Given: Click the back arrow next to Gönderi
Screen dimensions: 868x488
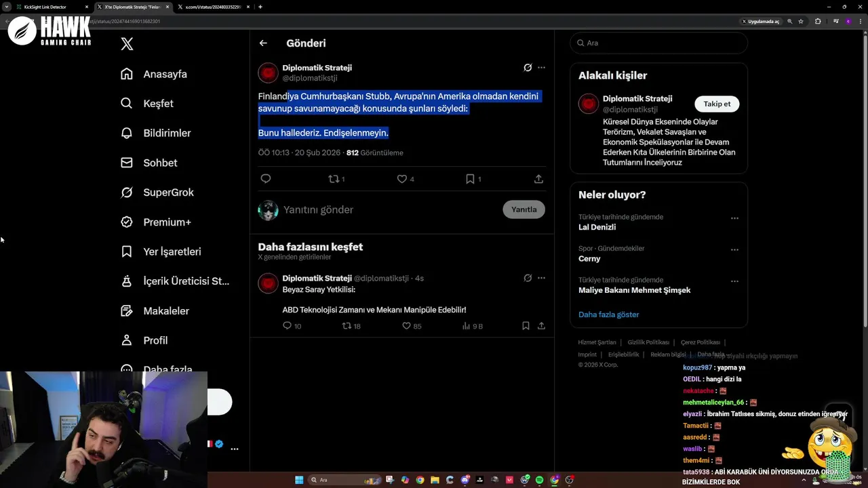Looking at the screenshot, I should pyautogui.click(x=263, y=43).
